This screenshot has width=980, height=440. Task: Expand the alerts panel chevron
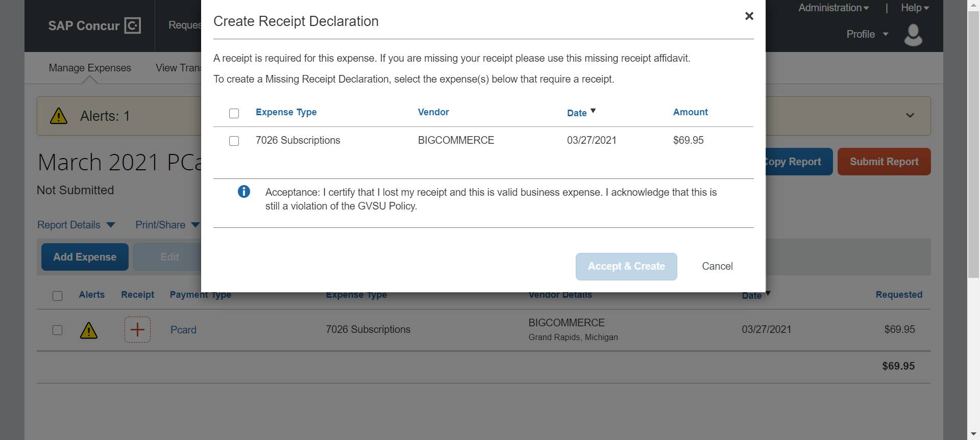pos(910,115)
